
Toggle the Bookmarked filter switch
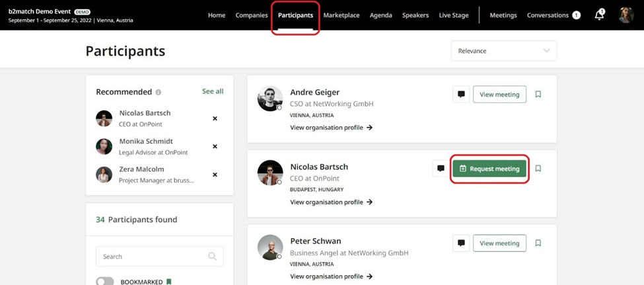tap(105, 282)
